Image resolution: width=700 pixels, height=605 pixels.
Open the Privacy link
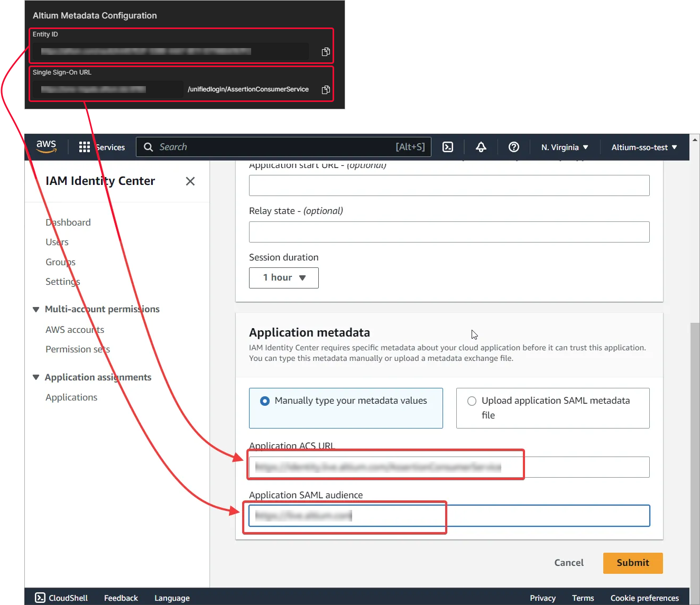542,598
